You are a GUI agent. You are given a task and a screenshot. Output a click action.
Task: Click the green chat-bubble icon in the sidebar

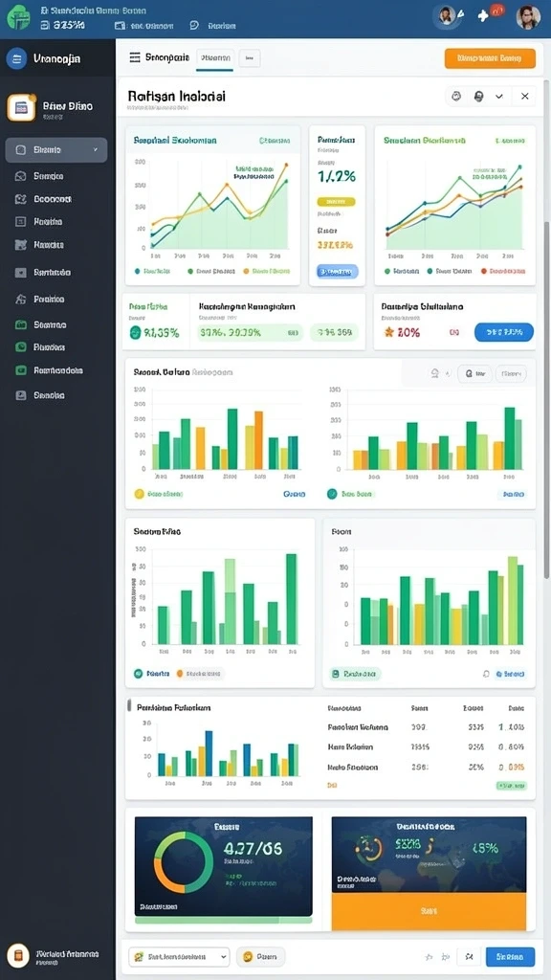pyautogui.click(x=21, y=346)
